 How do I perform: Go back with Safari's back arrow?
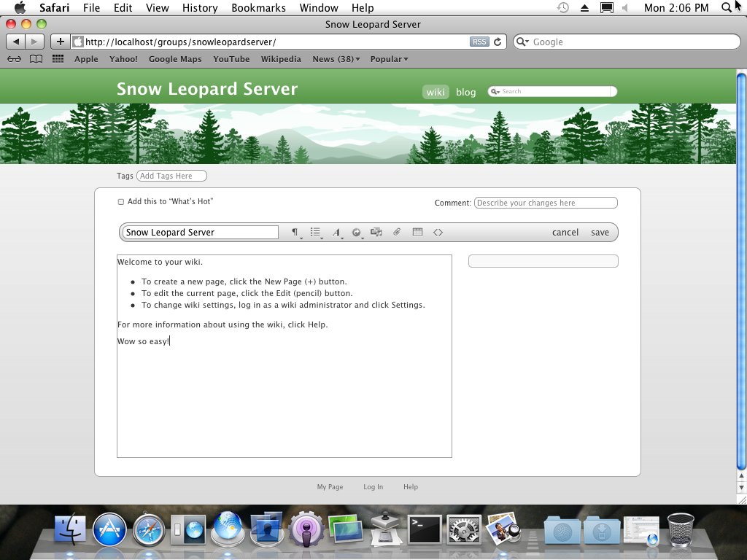(16, 42)
